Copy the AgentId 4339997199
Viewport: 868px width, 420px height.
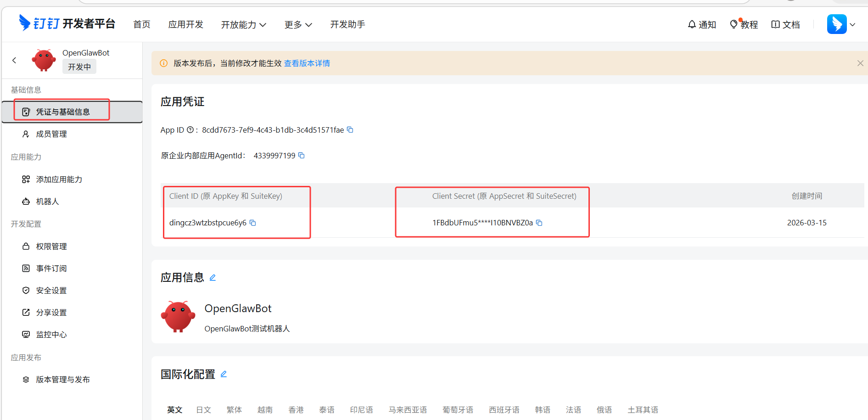coord(302,156)
